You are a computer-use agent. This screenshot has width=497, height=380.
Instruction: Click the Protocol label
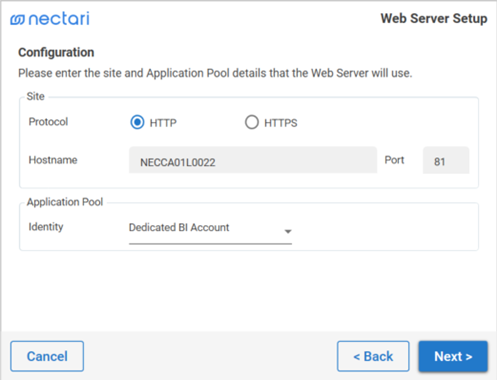(x=48, y=122)
